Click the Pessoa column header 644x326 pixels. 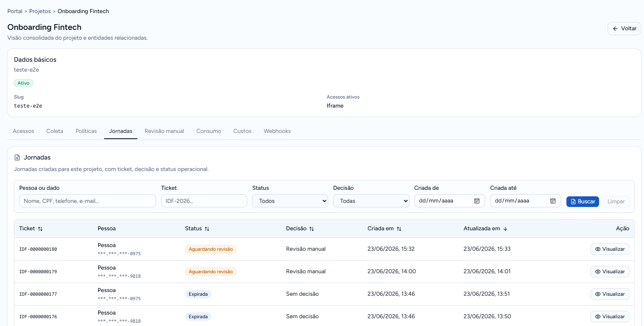coord(107,229)
